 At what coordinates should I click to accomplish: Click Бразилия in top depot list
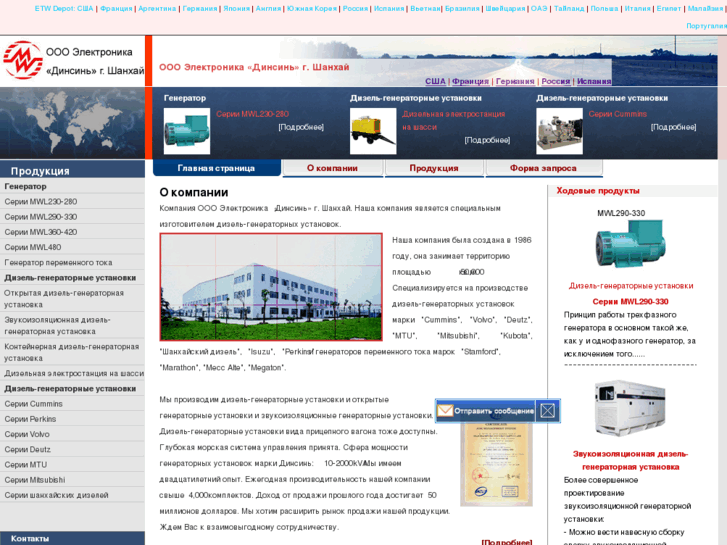pos(462,8)
